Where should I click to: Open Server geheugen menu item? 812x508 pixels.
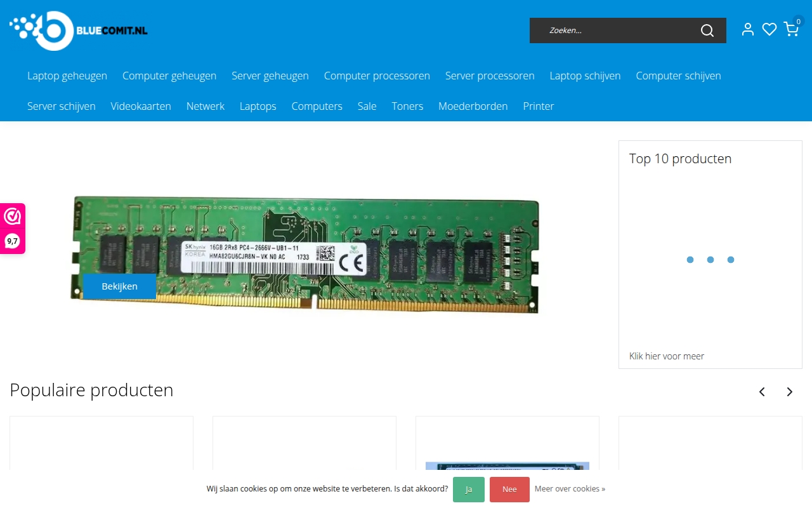pyautogui.click(x=270, y=76)
